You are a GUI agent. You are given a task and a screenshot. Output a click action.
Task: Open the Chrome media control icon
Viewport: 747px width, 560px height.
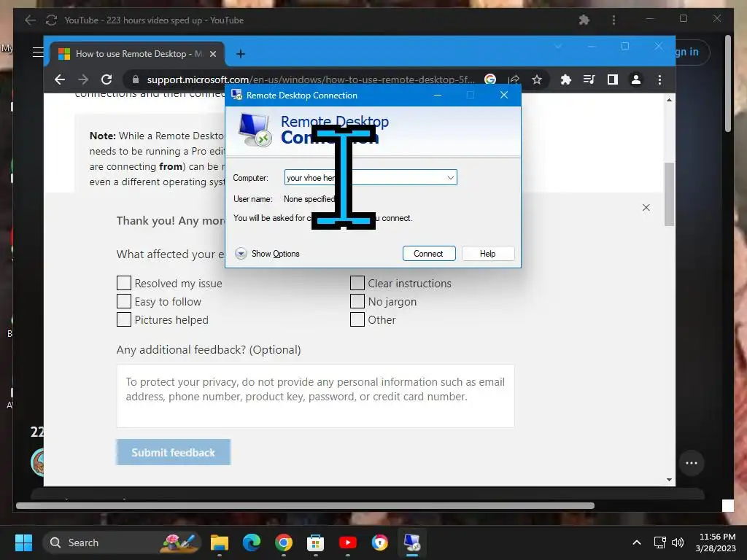pyautogui.click(x=589, y=79)
